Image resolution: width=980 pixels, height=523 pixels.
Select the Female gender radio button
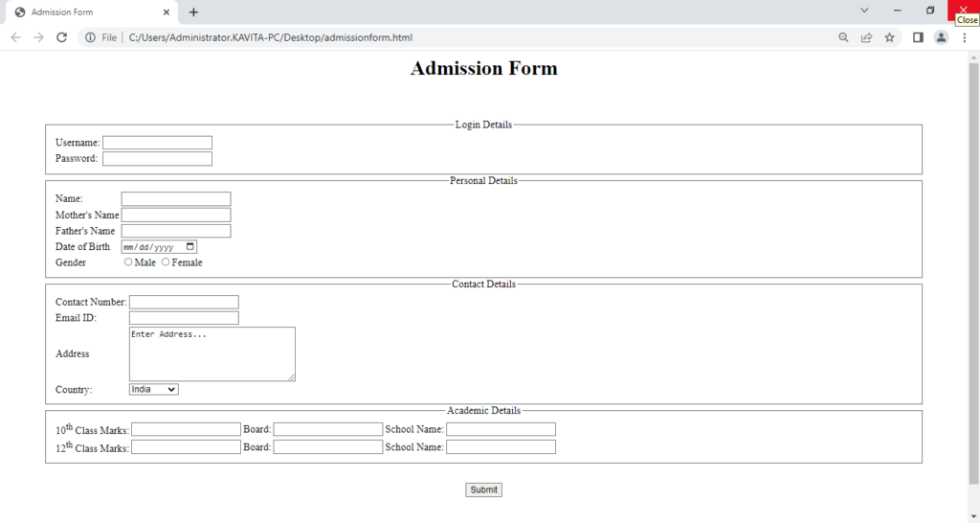click(166, 262)
